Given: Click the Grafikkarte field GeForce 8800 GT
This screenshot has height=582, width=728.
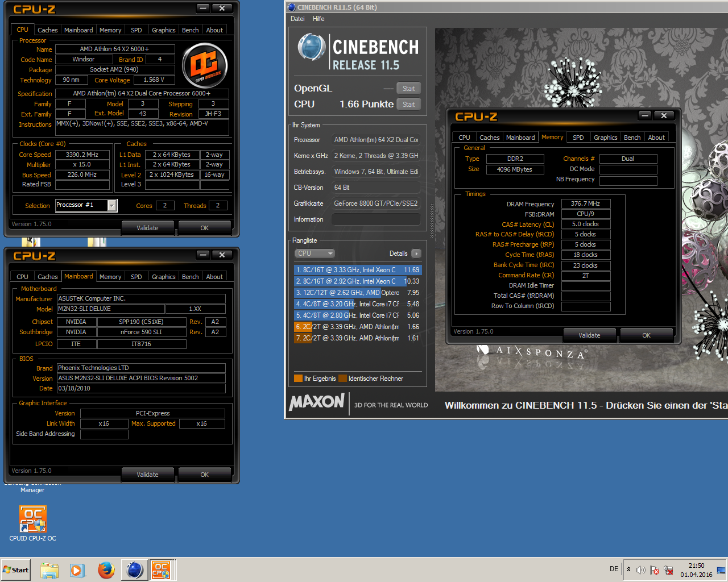Looking at the screenshot, I should pos(376,203).
